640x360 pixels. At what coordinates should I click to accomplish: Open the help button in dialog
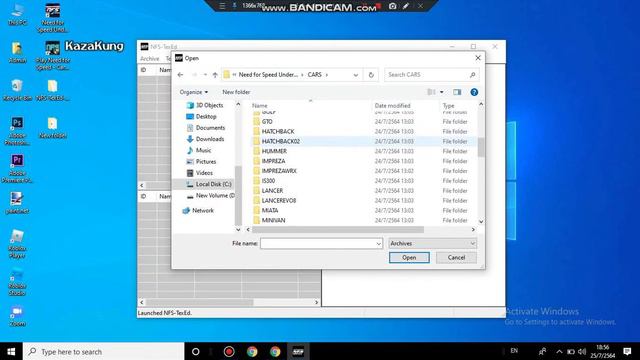click(474, 92)
